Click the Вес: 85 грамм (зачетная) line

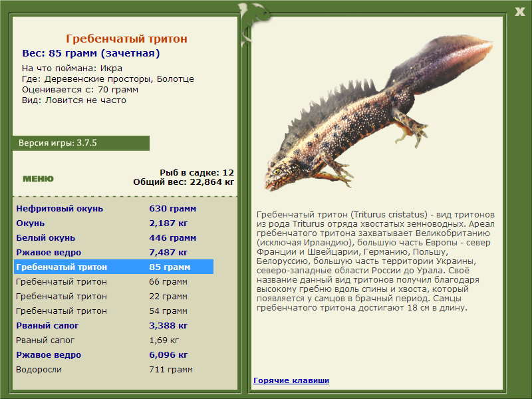(x=91, y=53)
